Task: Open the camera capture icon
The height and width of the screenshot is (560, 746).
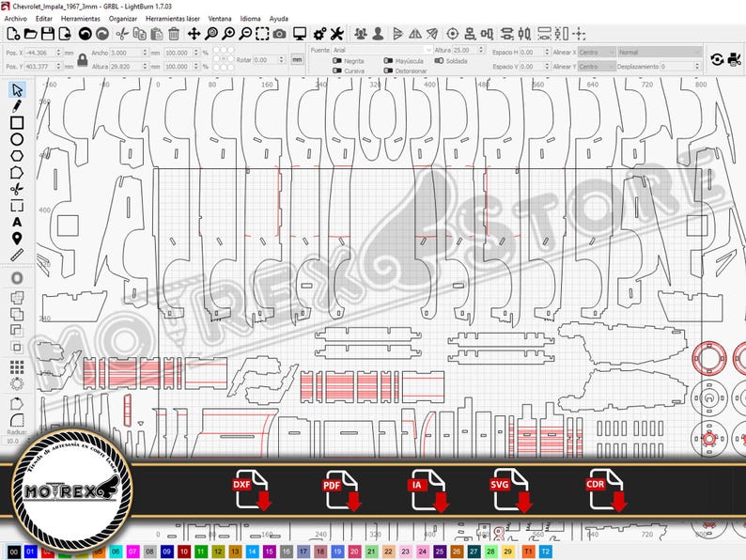Action: coord(280,34)
